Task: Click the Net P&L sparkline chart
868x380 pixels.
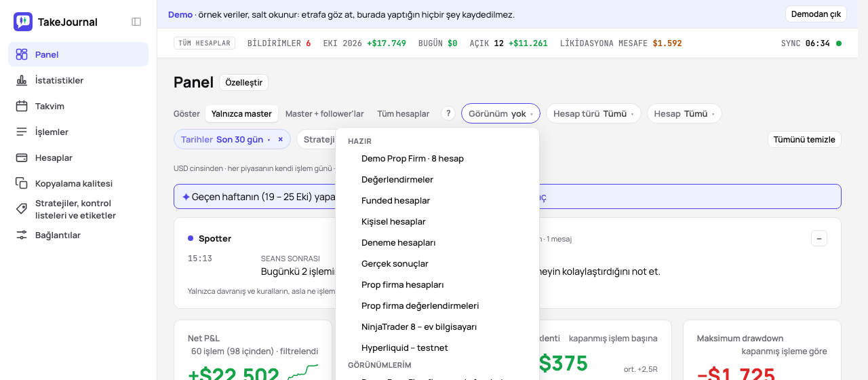Action: [x=302, y=371]
